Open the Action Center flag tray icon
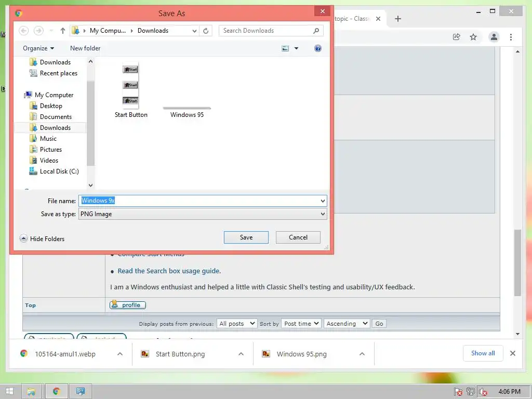The height and width of the screenshot is (399, 532). (x=458, y=392)
